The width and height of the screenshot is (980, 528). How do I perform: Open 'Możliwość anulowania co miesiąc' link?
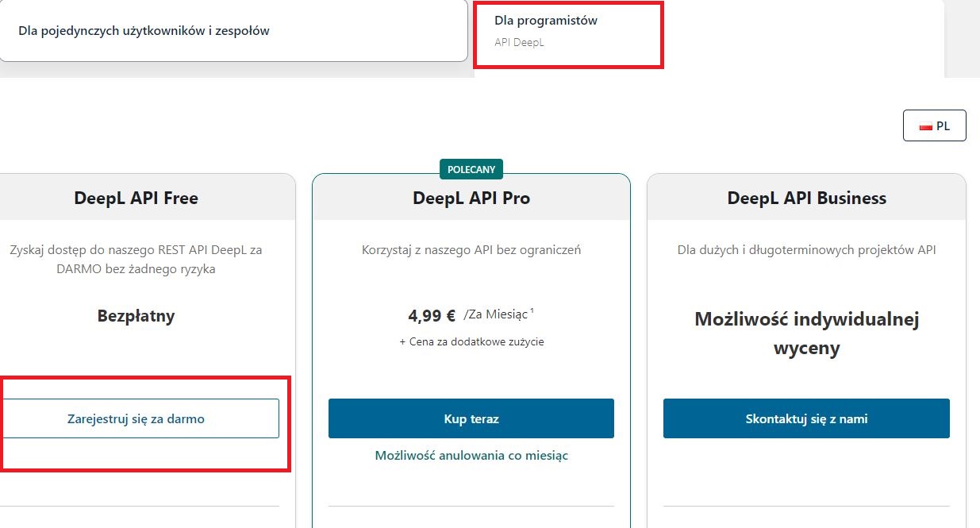tap(471, 456)
